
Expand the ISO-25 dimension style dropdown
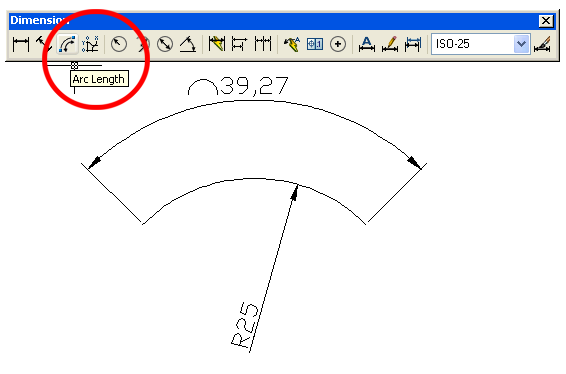(x=521, y=44)
